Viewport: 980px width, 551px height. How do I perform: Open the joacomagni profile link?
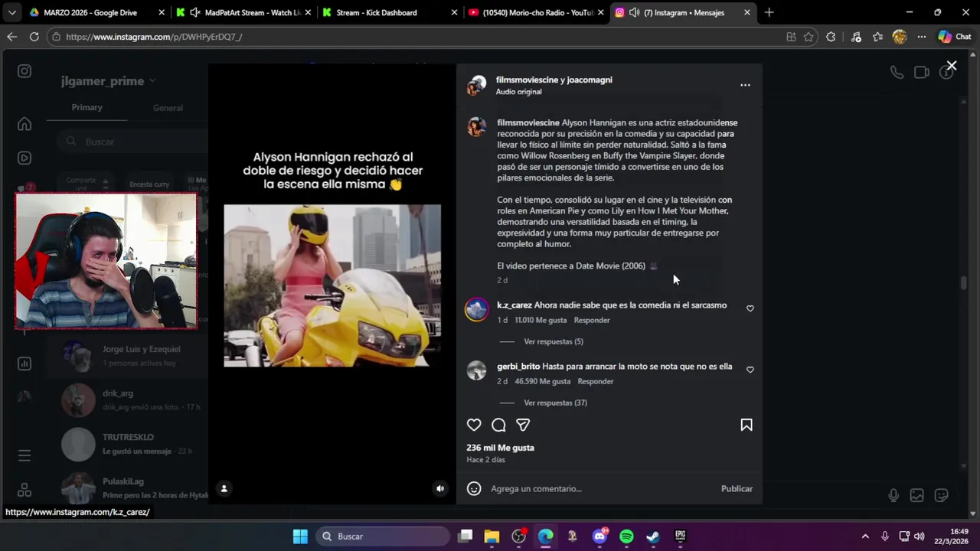click(x=590, y=80)
